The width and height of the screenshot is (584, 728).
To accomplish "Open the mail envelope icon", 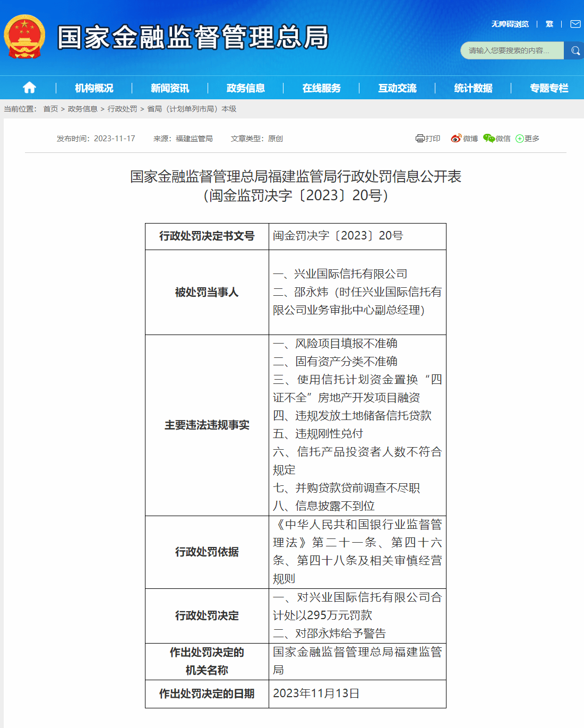I will pyautogui.click(x=576, y=24).
